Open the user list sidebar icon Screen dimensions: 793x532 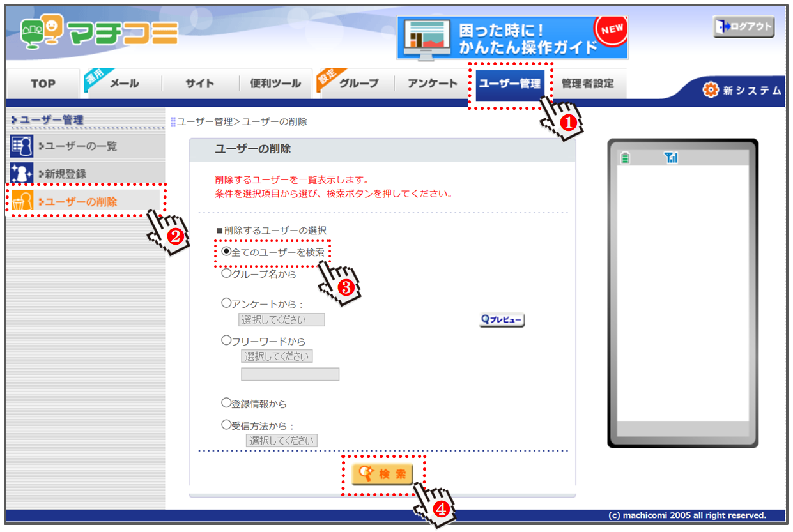[22, 146]
